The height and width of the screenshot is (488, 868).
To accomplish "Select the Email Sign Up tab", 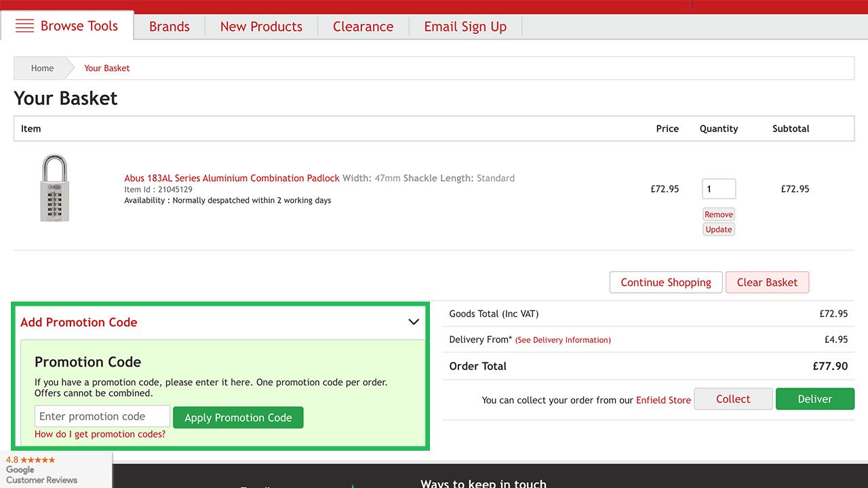I will 465,26.
